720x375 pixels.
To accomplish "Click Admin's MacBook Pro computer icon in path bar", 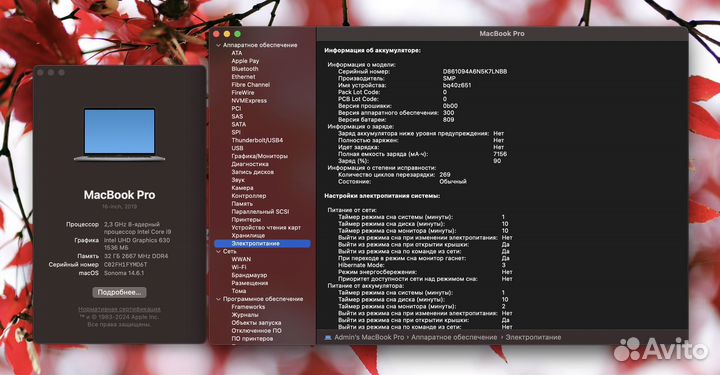I will [x=328, y=337].
